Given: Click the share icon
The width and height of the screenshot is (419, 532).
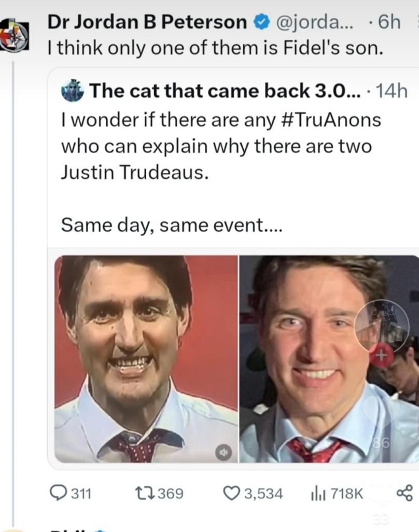Looking at the screenshot, I should pos(404,493).
